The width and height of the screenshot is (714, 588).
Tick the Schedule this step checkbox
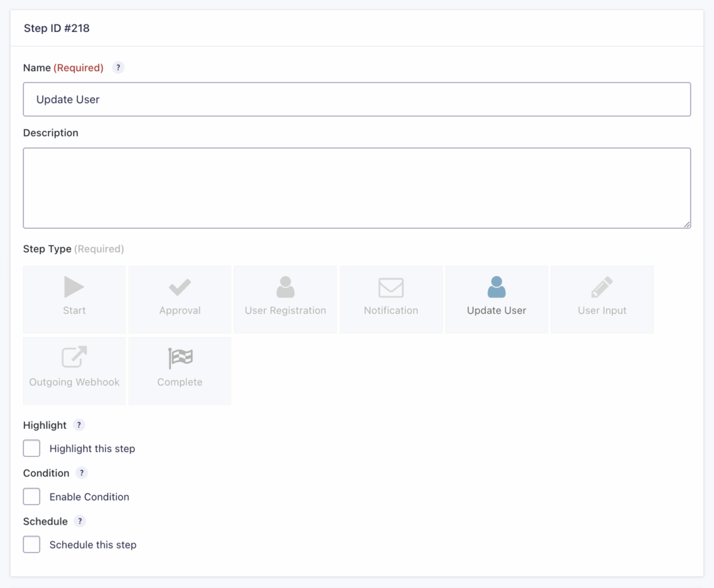point(31,544)
